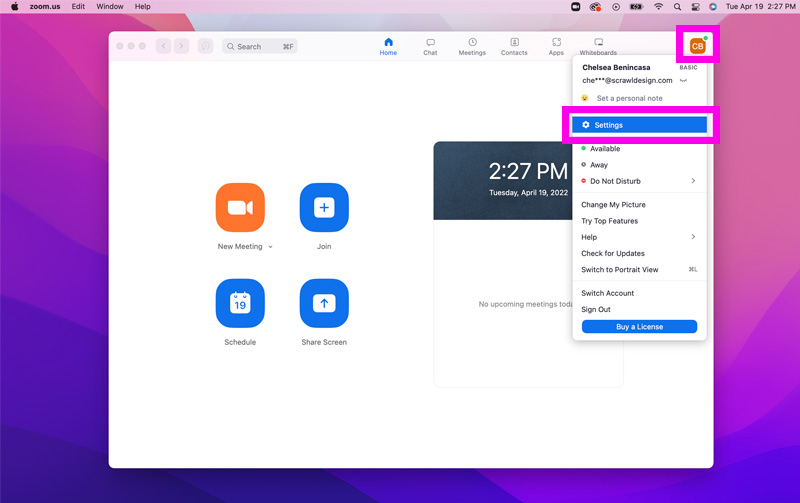
Task: Open the Window menu
Action: [x=110, y=7]
